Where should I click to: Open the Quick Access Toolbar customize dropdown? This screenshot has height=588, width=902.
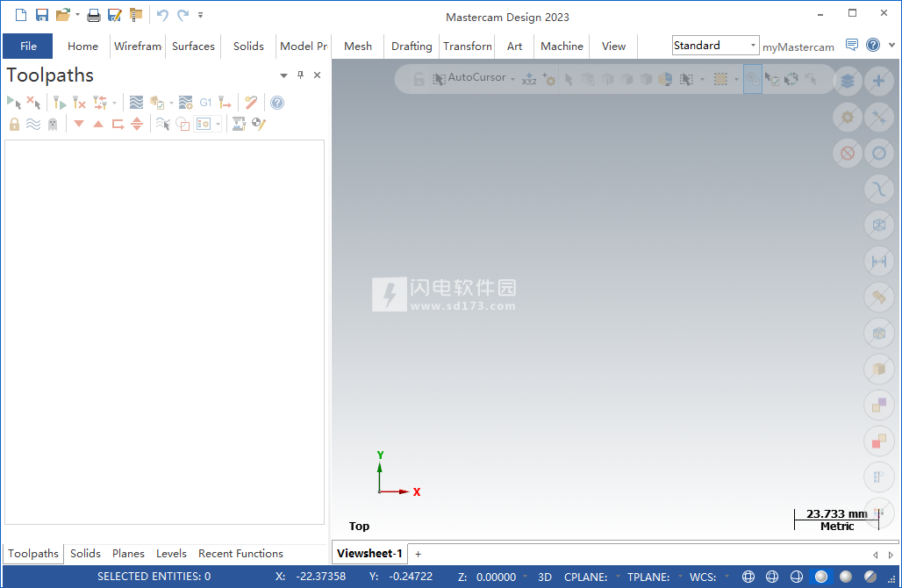(x=200, y=15)
